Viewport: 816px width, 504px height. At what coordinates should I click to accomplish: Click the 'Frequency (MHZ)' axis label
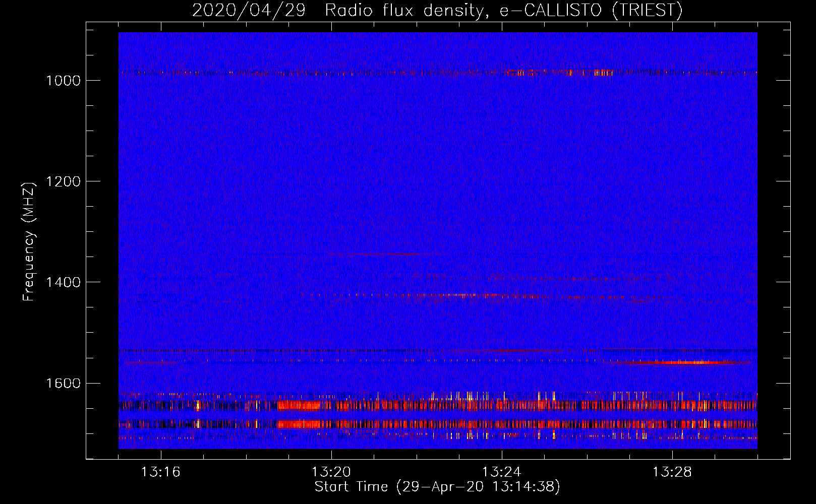29,242
